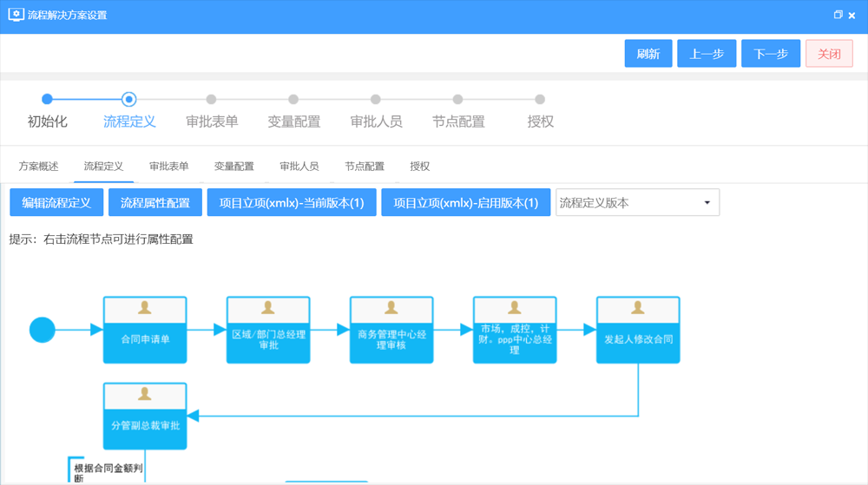Image resolution: width=868 pixels, height=485 pixels.
Task: Jump to the 节点配置 wizard step
Action: 458,121
